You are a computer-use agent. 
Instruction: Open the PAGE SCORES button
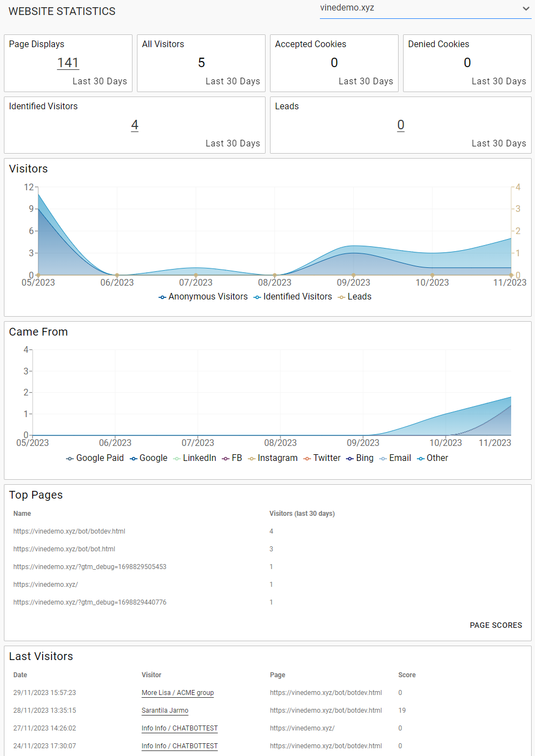pyautogui.click(x=496, y=625)
